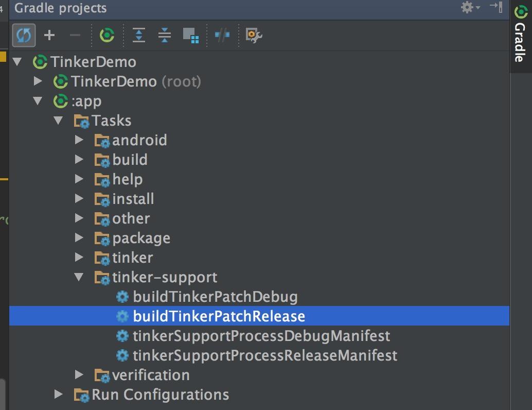Viewport: 532px width, 410px height.
Task: Select buildTinkerPatchDebug task
Action: coord(215,297)
